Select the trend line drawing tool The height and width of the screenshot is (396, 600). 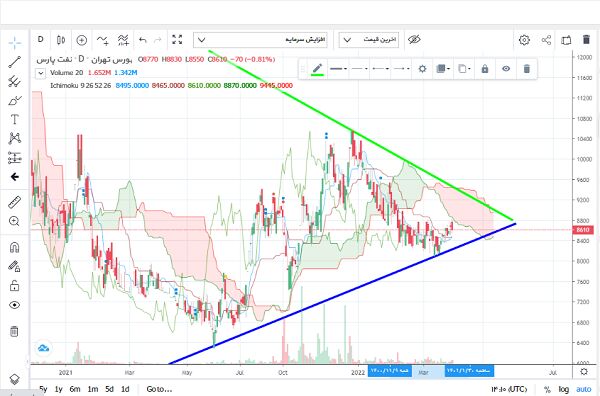(15, 62)
